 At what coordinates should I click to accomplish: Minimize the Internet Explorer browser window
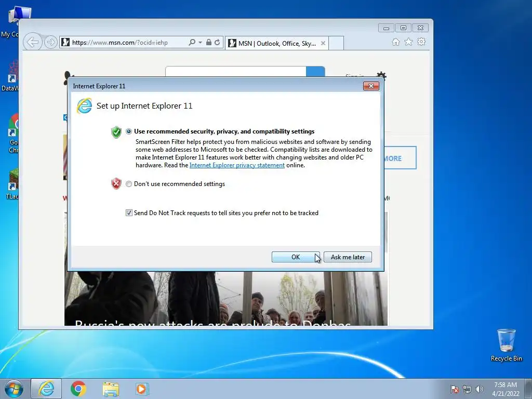point(386,28)
